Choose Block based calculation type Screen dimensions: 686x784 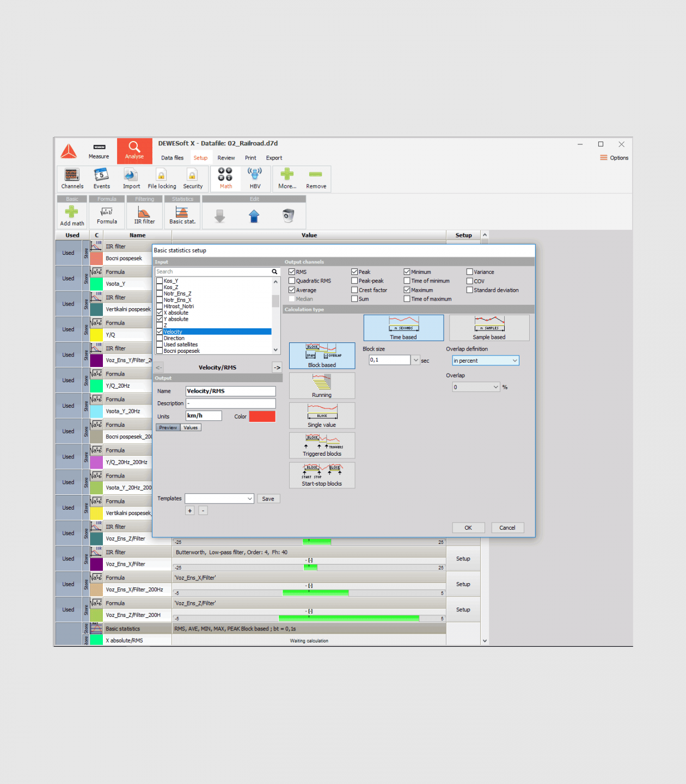click(x=322, y=356)
